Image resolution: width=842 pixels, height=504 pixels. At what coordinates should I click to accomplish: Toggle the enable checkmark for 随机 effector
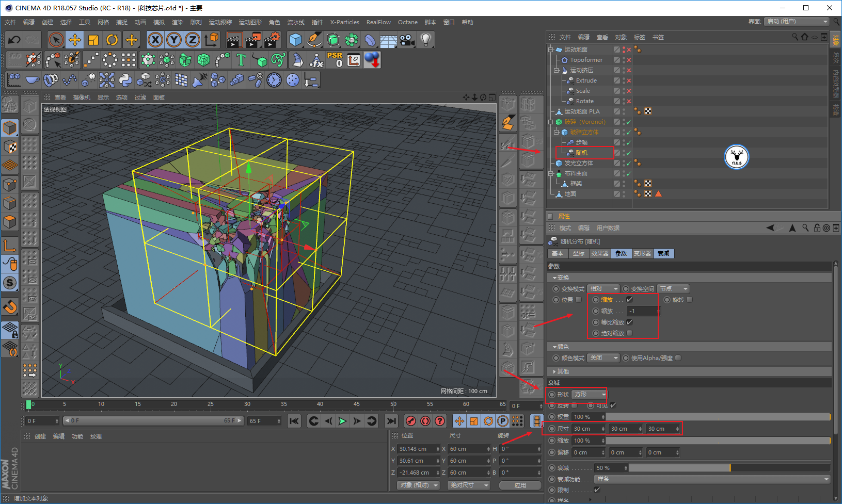(629, 153)
